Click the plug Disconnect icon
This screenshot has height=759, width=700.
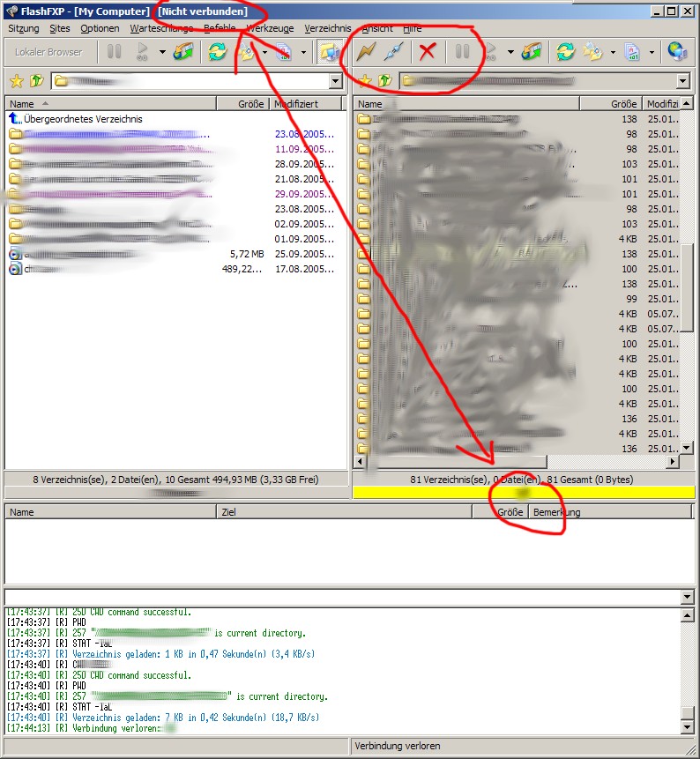tap(394, 52)
